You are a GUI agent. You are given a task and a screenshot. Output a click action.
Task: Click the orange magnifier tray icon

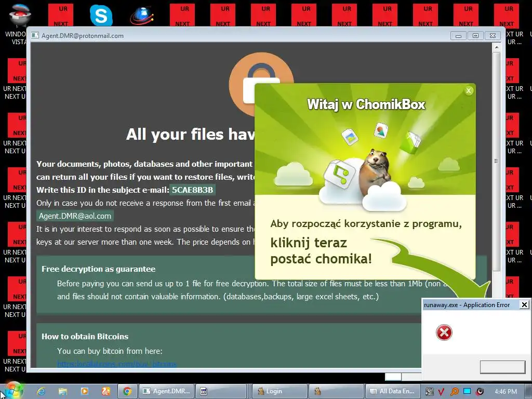pyautogui.click(x=454, y=392)
